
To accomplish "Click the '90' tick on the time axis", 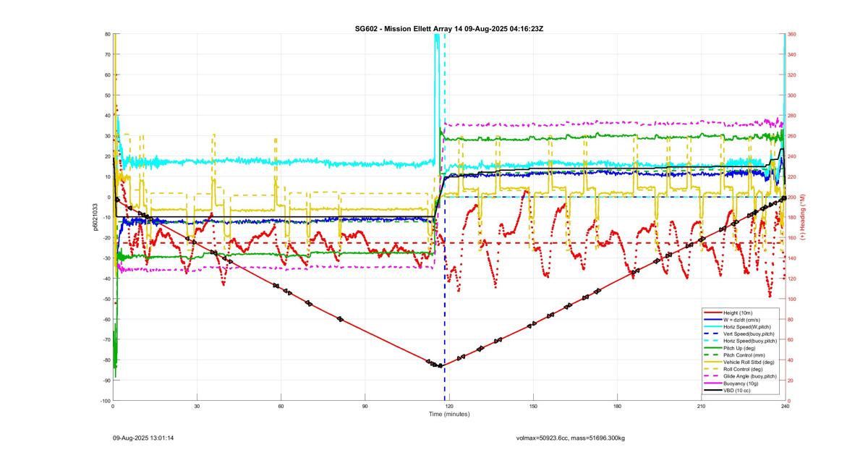I will click(x=365, y=407).
